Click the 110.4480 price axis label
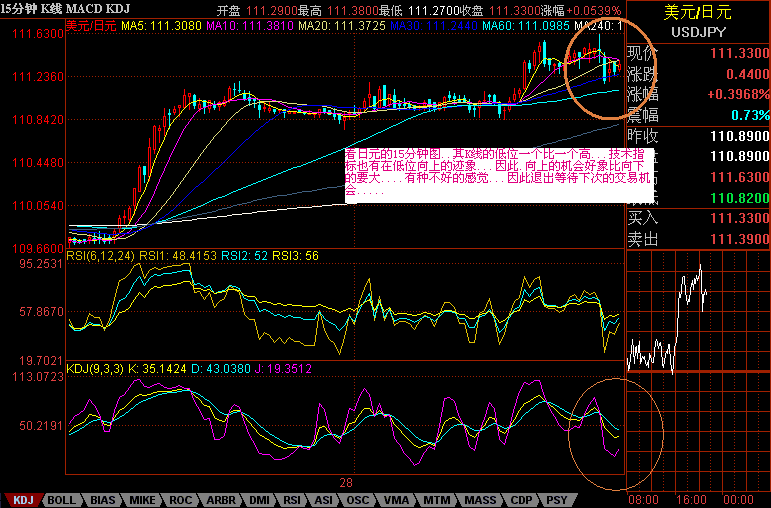Screen dimensions: 771x508 38,163
